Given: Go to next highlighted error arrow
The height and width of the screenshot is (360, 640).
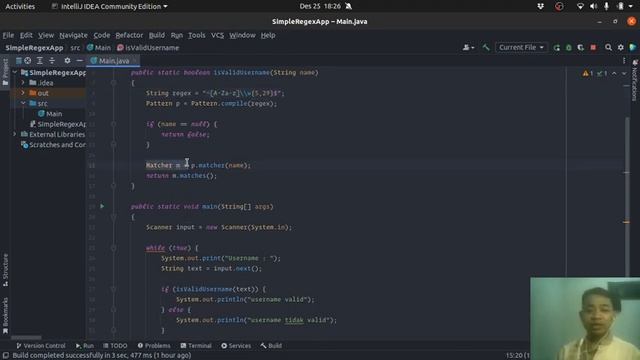Looking at the screenshot, I should (624, 73).
